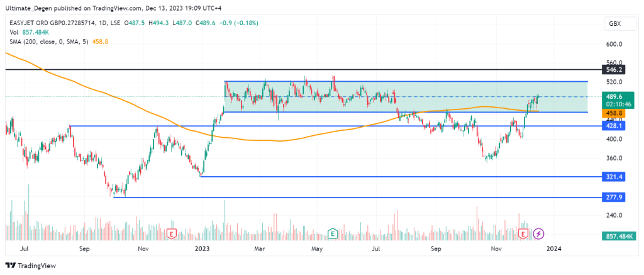Click the 600.0 price axis value

click(613, 45)
